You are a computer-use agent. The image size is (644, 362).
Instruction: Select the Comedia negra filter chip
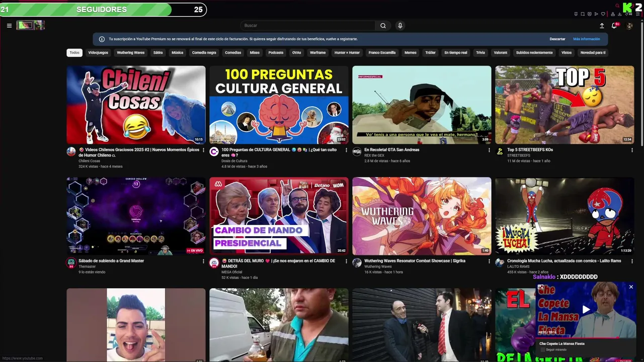[x=204, y=53]
